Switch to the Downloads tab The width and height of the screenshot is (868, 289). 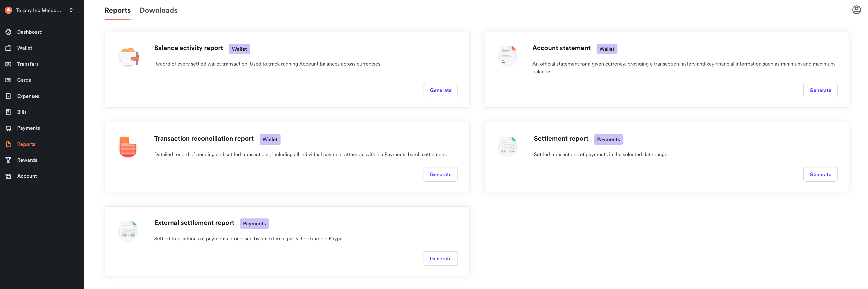[158, 10]
